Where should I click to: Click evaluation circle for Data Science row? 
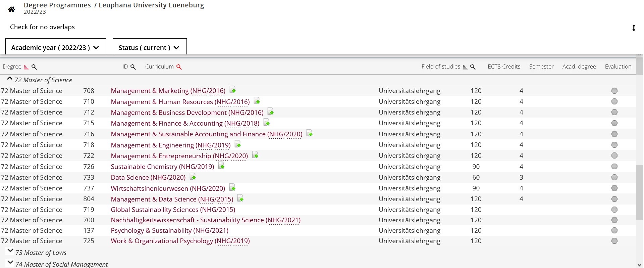614,177
